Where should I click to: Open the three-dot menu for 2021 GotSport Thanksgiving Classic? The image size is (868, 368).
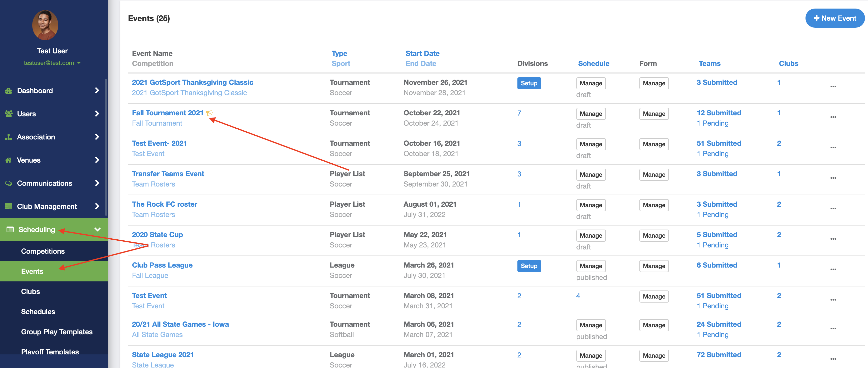click(x=833, y=87)
